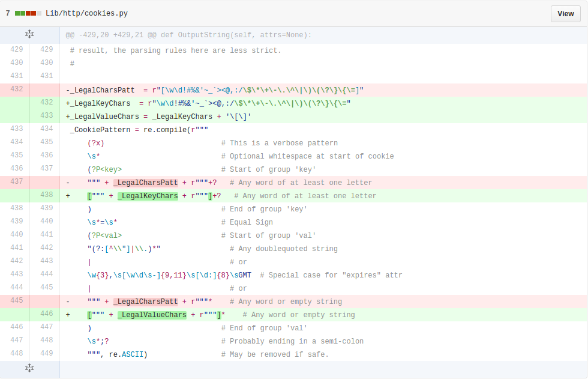Expand hidden lines above line 429
This screenshot has width=588, height=379.
click(29, 34)
